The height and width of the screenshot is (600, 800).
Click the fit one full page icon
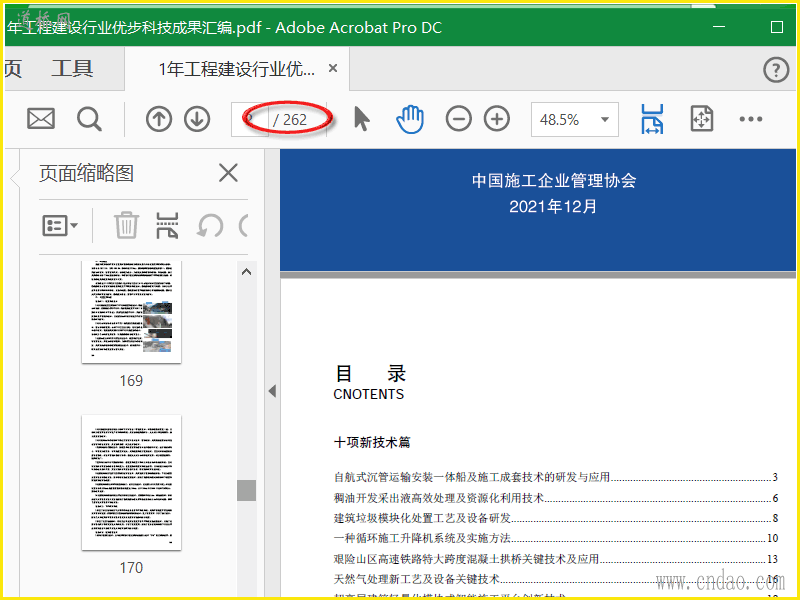[x=702, y=119]
